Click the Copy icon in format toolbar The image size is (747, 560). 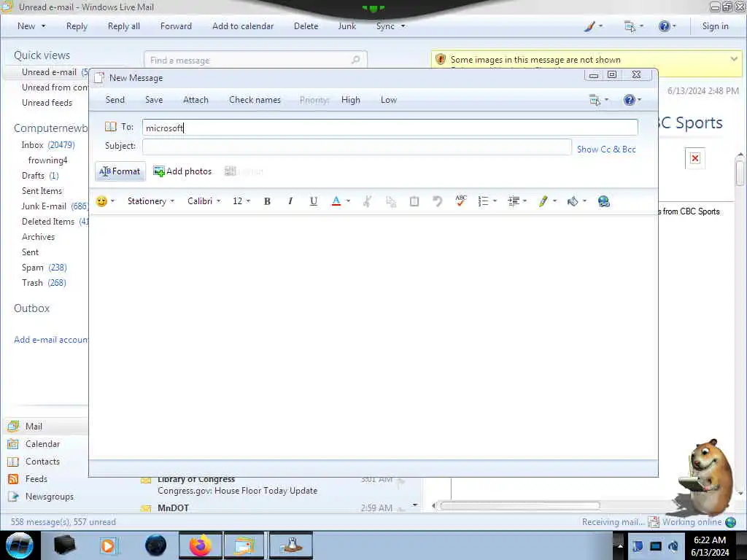coord(391,201)
